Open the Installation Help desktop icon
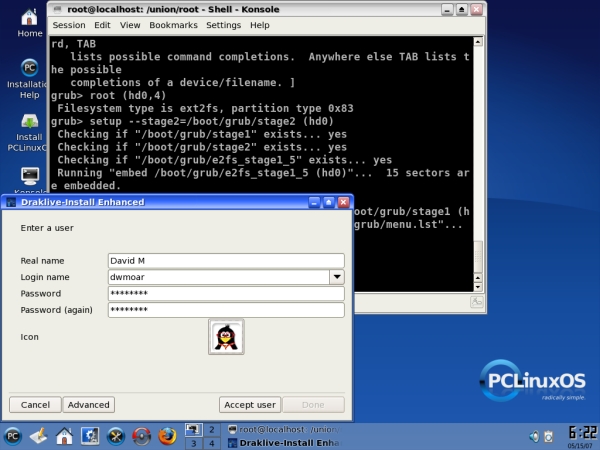The image size is (600, 450). [27, 79]
